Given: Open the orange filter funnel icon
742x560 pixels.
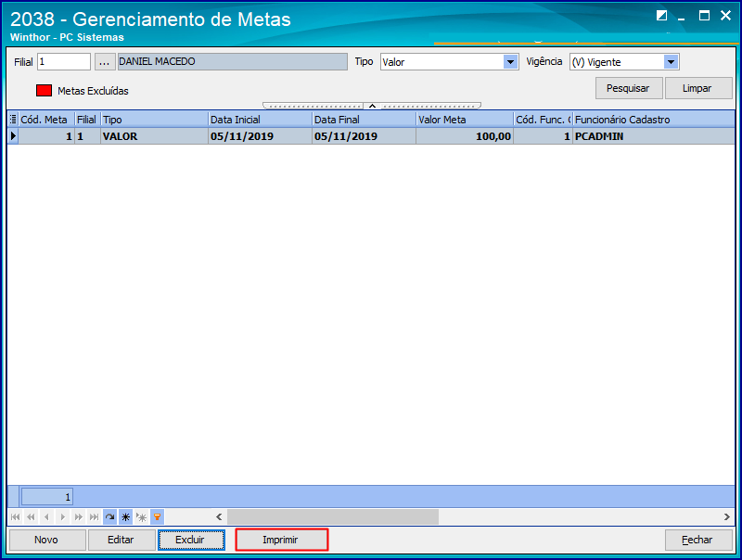Looking at the screenshot, I should [157, 517].
